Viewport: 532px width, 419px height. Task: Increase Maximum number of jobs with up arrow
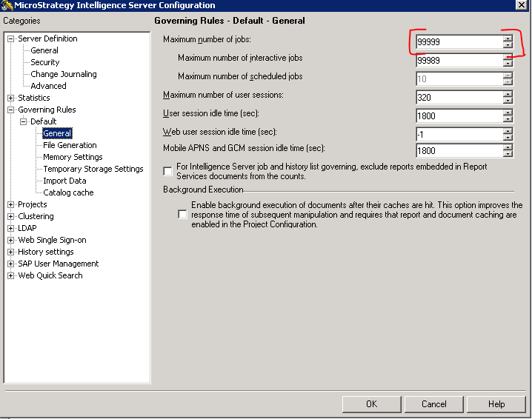(508, 39)
